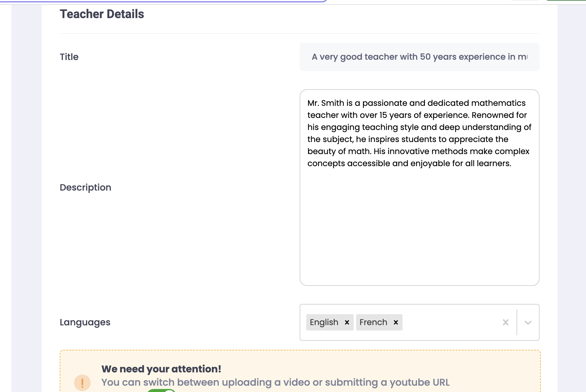Click the Description field label
This screenshot has height=392, width=586.
point(85,188)
